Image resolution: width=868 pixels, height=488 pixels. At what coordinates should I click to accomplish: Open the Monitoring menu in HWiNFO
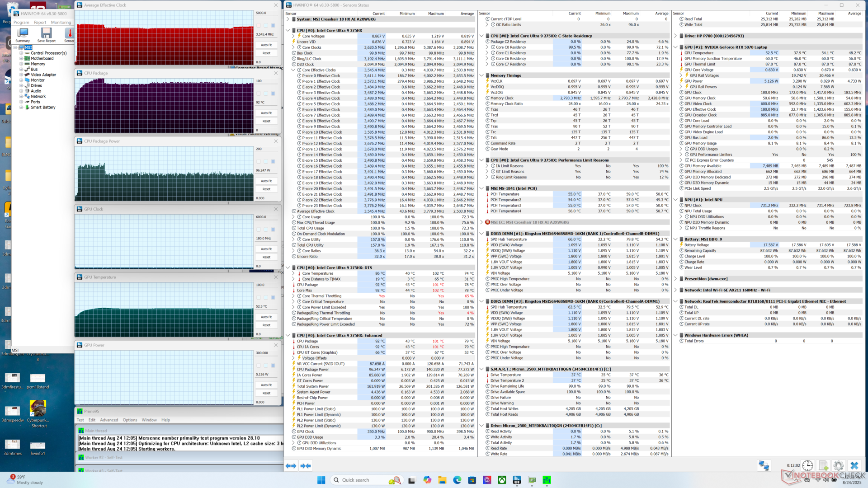click(61, 22)
